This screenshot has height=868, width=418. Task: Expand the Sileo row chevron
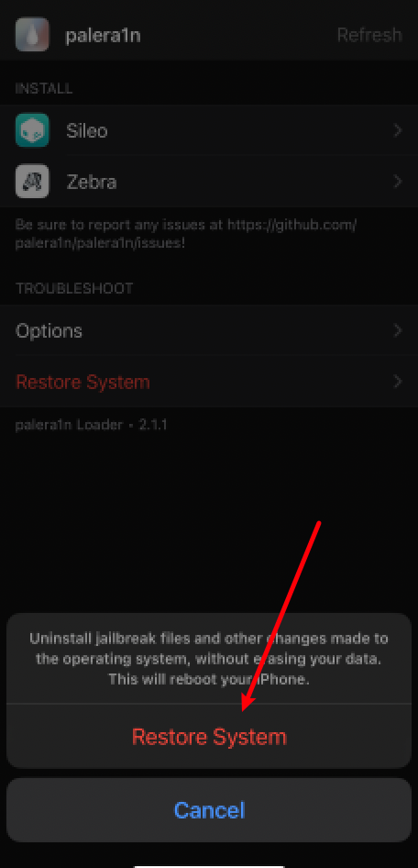397,131
